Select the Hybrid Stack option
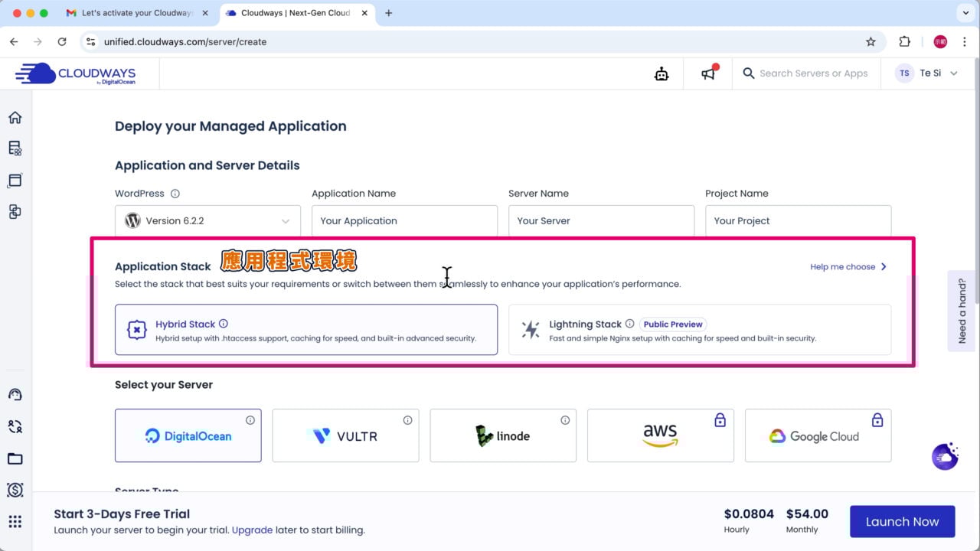This screenshot has height=551, width=980. click(x=306, y=330)
